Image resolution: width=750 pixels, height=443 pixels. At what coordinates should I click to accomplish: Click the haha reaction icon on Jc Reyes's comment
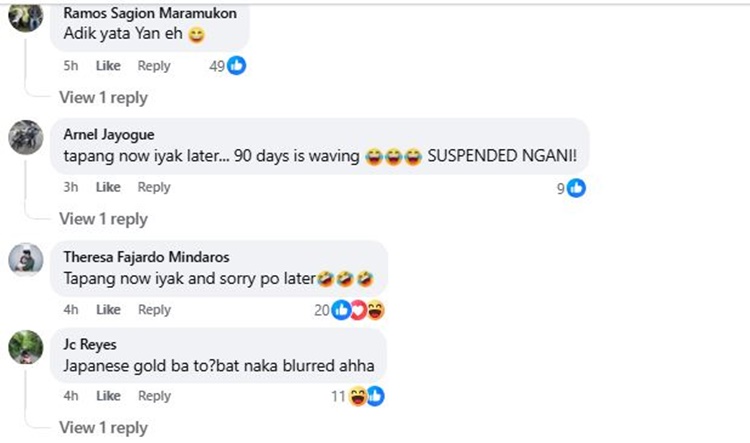point(358,396)
